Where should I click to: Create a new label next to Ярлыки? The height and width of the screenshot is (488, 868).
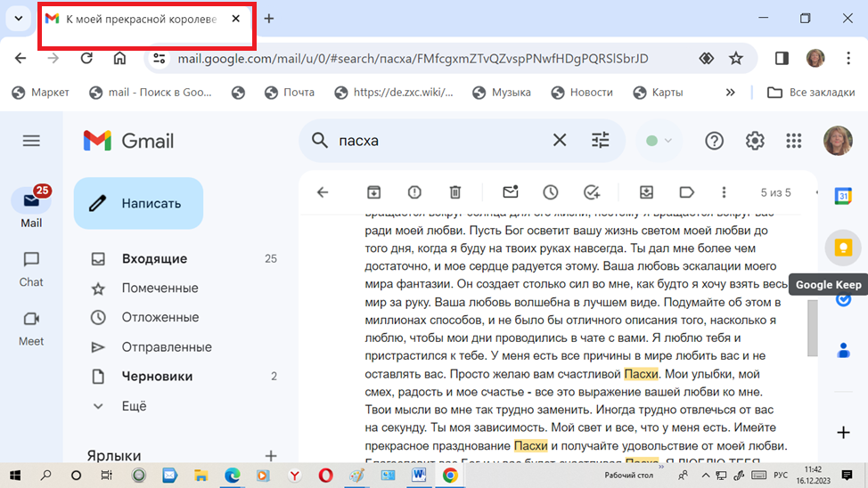point(271,456)
